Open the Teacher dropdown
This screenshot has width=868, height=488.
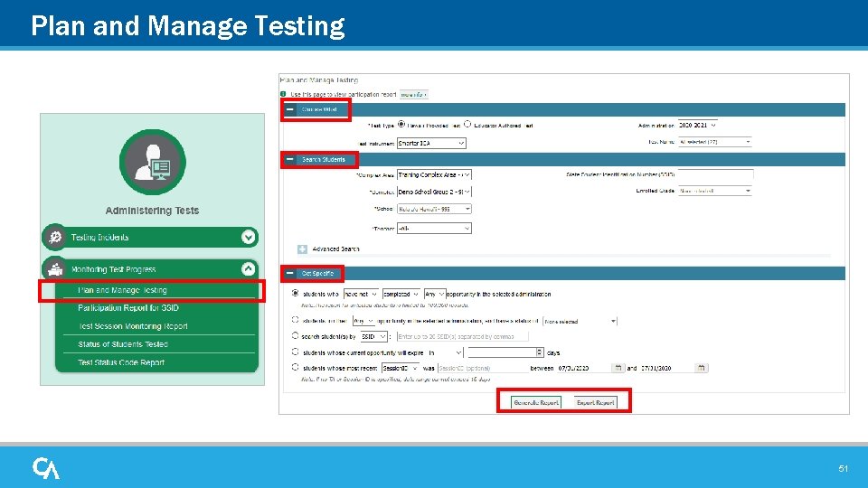click(434, 229)
